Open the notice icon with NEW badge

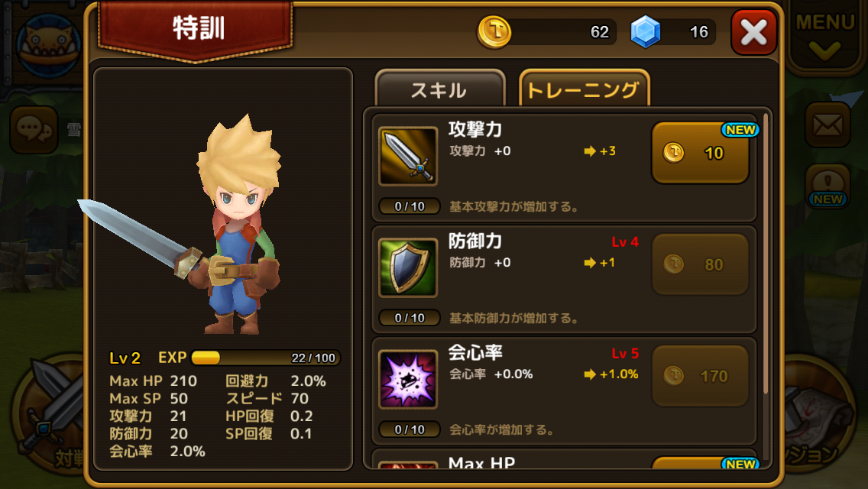pos(828,186)
